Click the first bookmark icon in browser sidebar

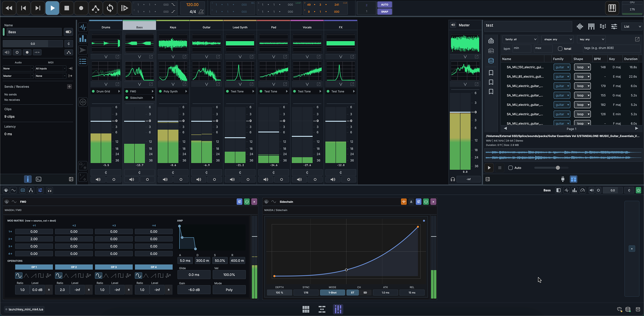click(x=491, y=73)
